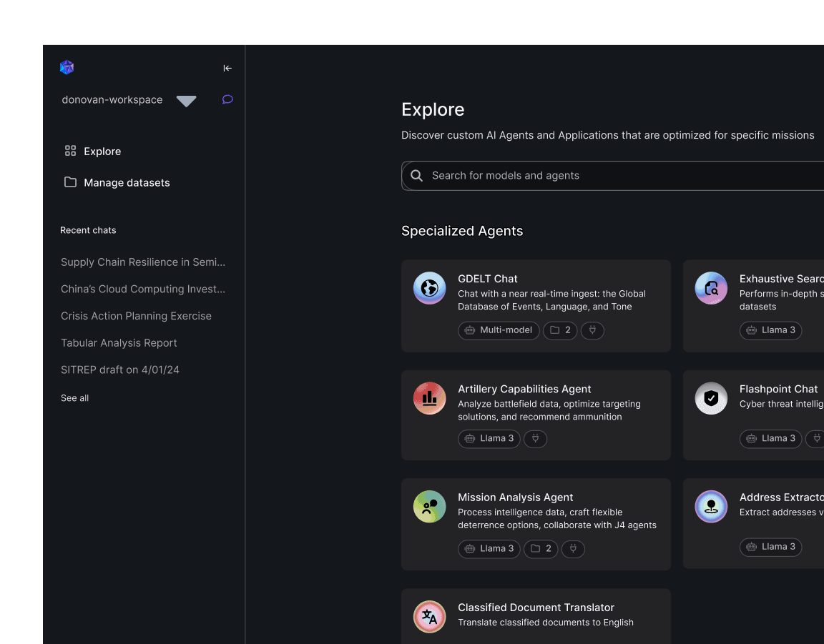
Task: Open the Explore menu item
Action: pyautogui.click(x=102, y=152)
